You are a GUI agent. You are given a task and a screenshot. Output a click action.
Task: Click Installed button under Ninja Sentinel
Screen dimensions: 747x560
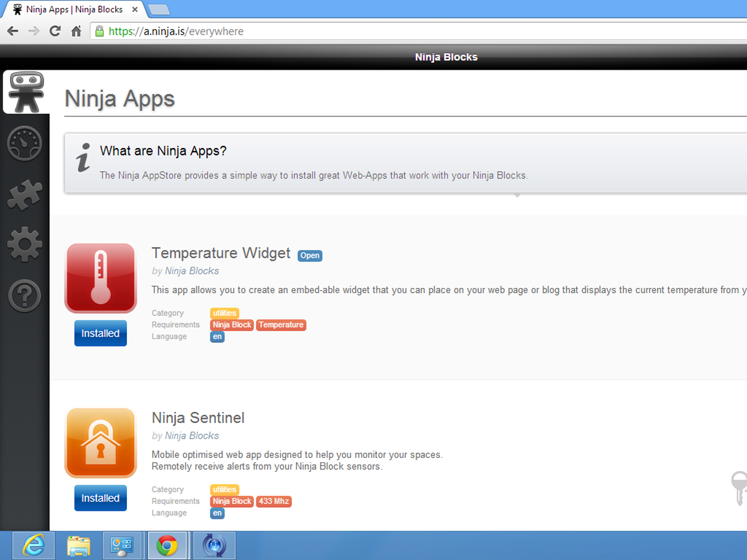(x=100, y=498)
